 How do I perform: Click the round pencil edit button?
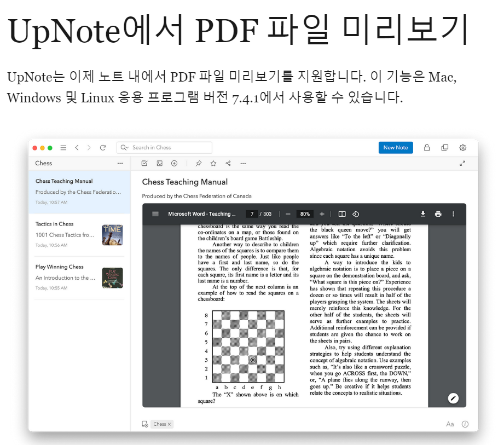point(453,398)
